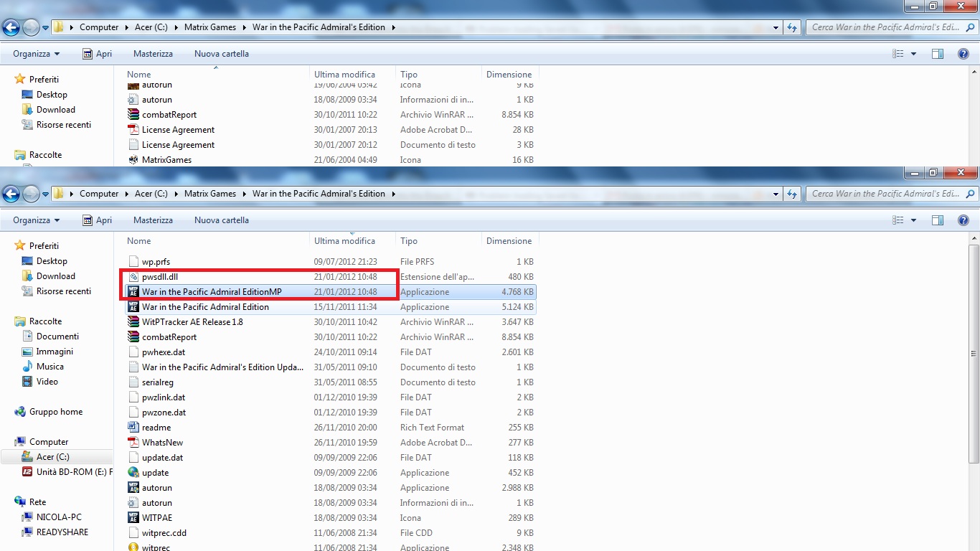Refresh the lower window's address bar
This screenshot has height=551, width=980.
pos(792,194)
